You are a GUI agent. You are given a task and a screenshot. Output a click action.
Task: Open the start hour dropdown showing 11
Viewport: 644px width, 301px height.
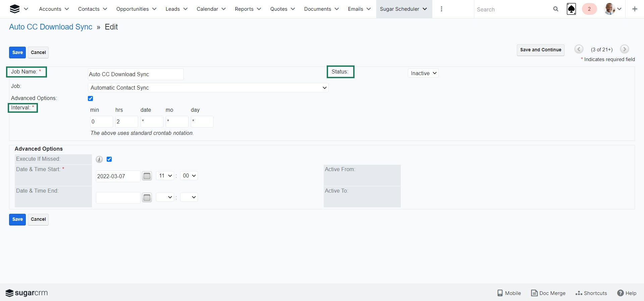coord(165,176)
